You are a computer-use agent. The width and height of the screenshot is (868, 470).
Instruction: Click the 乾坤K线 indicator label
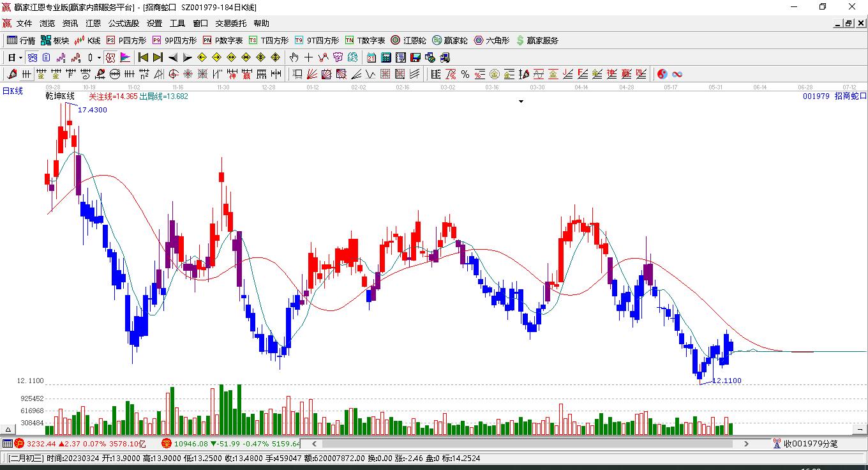click(60, 96)
